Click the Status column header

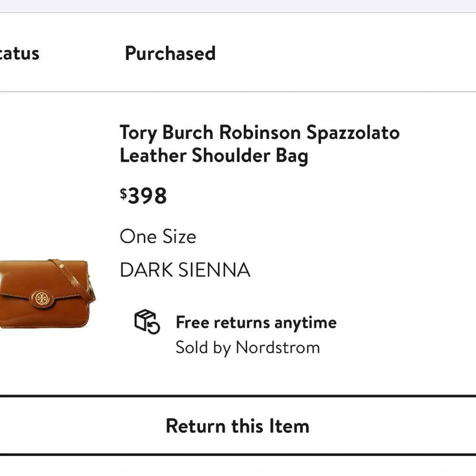(x=20, y=53)
